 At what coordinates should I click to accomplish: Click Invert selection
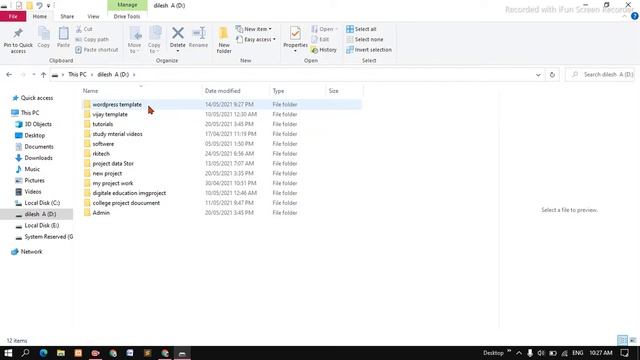pyautogui.click(x=369, y=50)
